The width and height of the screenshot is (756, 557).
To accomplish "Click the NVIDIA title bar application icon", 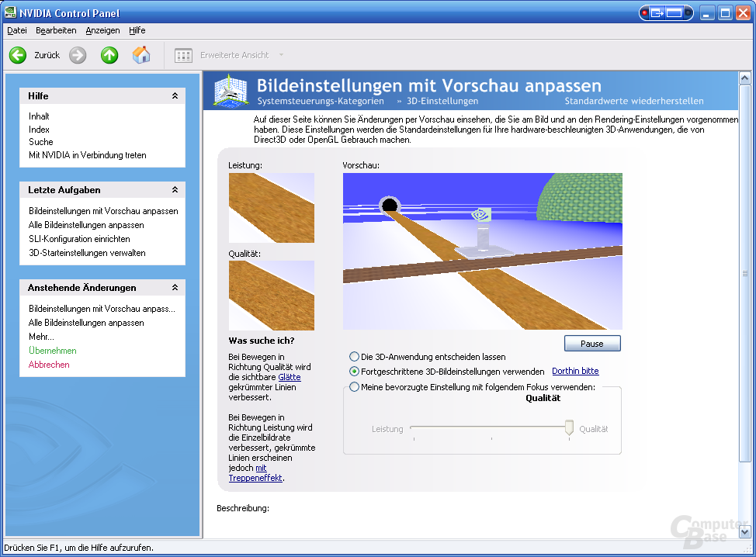I will (9, 12).
